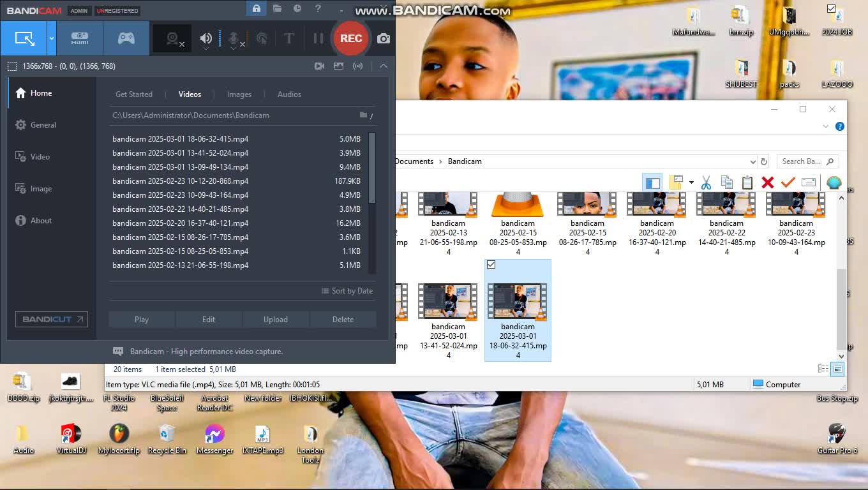868x490 pixels.
Task: Click the Bandicam video list scrollbar
Action: pos(372,168)
